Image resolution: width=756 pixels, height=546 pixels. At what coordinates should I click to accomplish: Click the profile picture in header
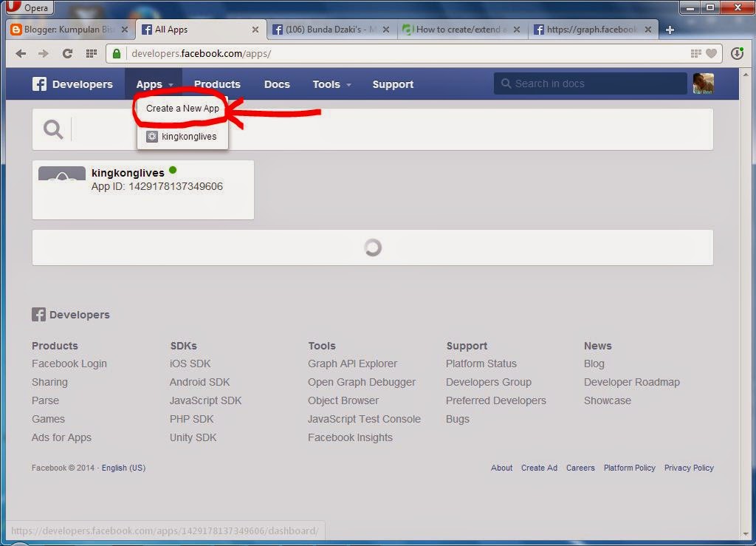(x=704, y=83)
